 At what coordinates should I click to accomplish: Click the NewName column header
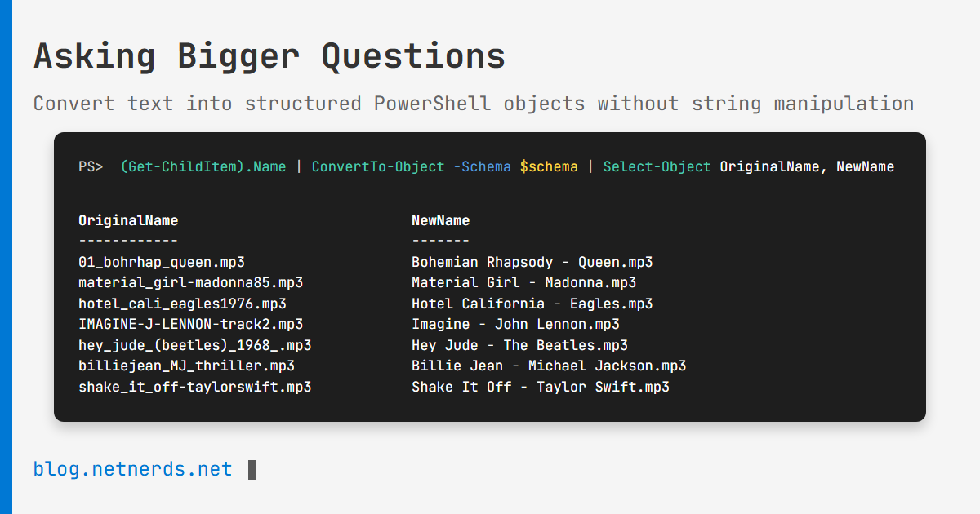pos(441,220)
